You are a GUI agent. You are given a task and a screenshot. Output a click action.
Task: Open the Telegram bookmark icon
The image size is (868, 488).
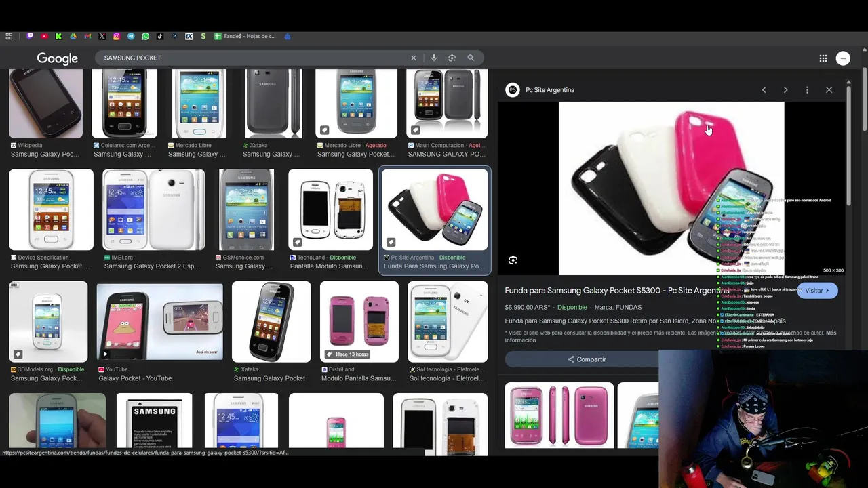click(x=131, y=36)
